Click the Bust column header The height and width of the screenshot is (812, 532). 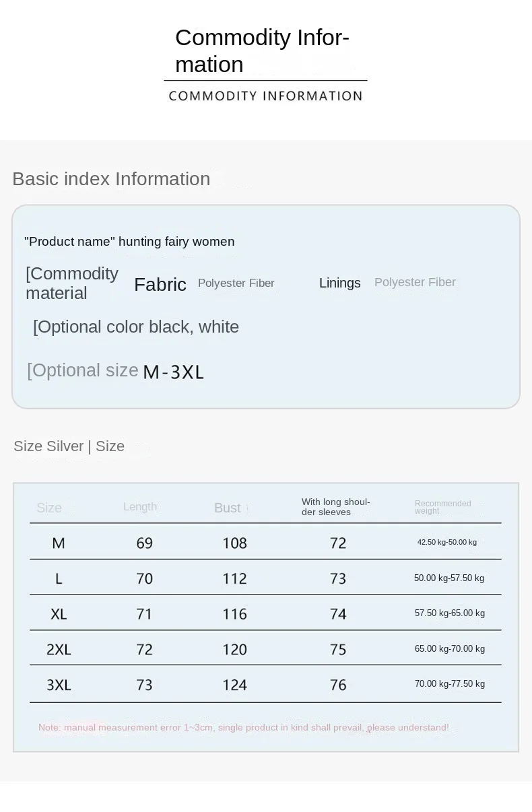point(228,508)
